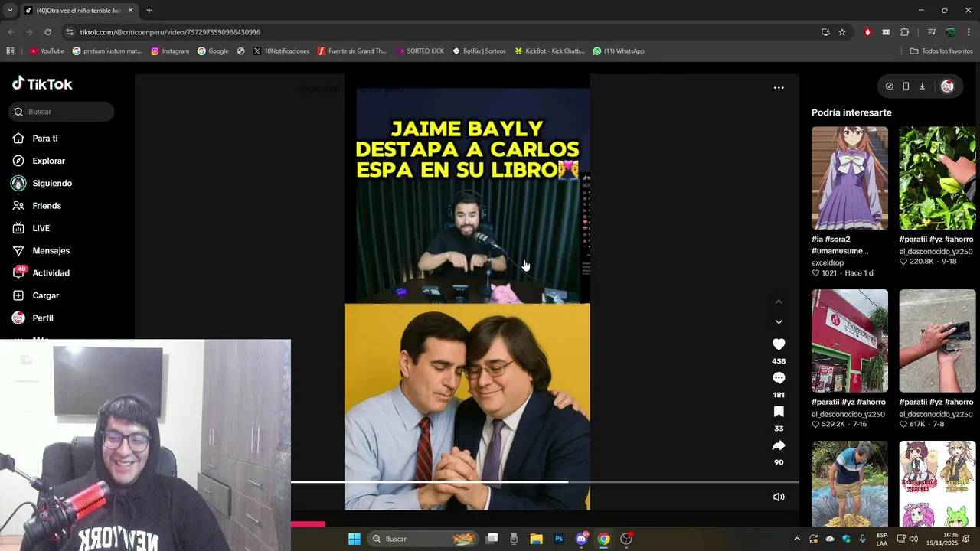Open exceldrop creator link
980x551 pixels.
[828, 262]
